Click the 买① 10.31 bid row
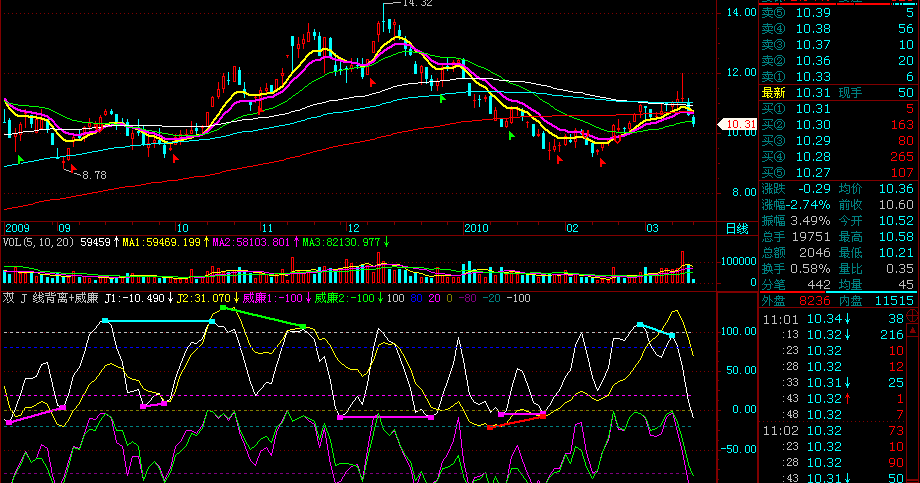 pos(837,109)
